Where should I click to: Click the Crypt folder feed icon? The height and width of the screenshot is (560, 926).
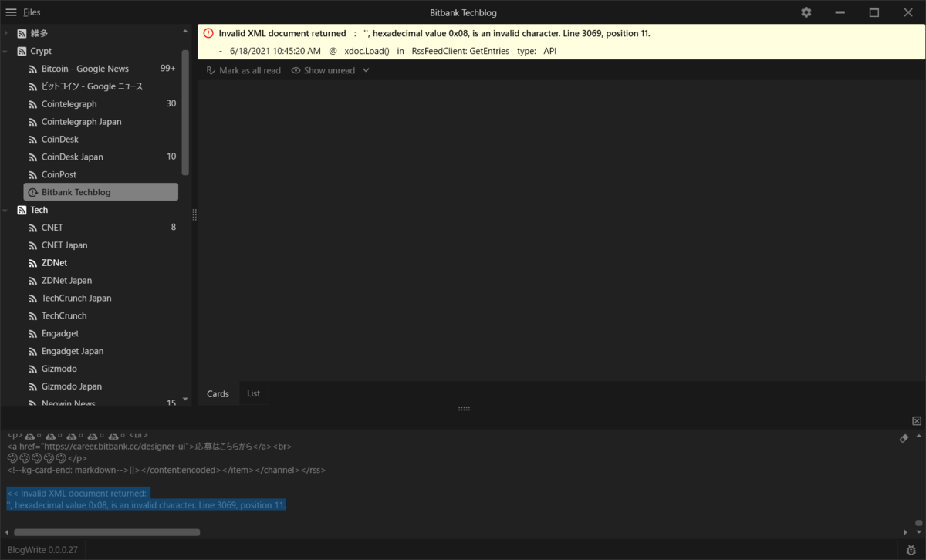22,51
